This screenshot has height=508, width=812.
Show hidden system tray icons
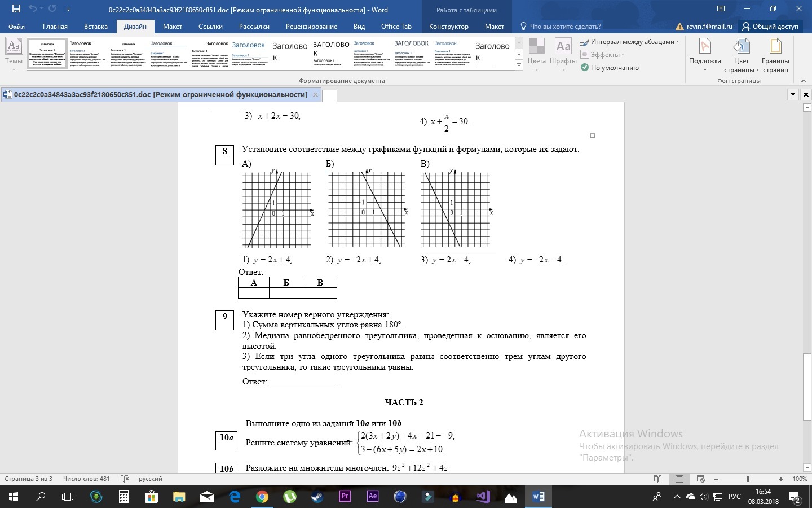(x=677, y=497)
